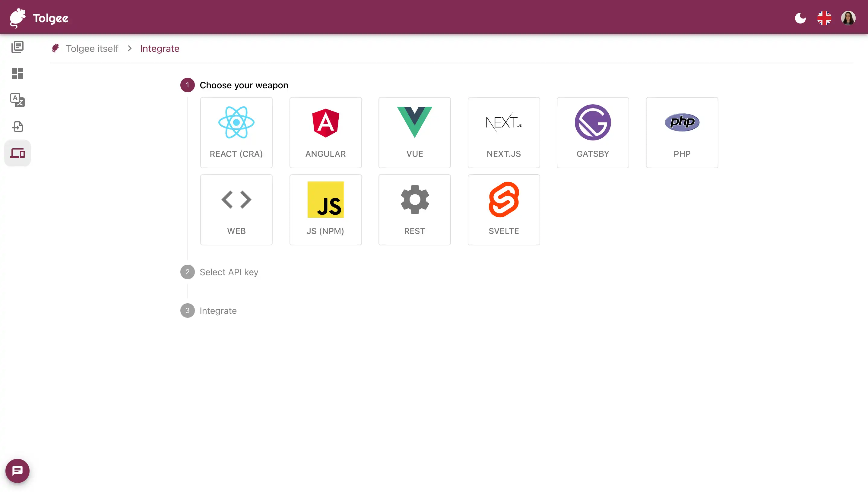Navigate to the Integrate breadcrumb link
Image resolution: width=868 pixels, height=492 pixels.
pos(159,48)
